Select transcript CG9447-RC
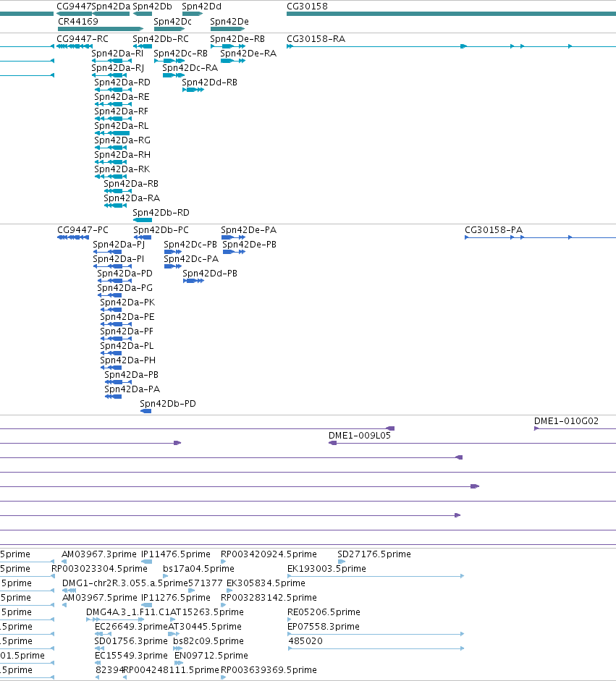Viewport: 616px width, 681px height. coord(83,38)
